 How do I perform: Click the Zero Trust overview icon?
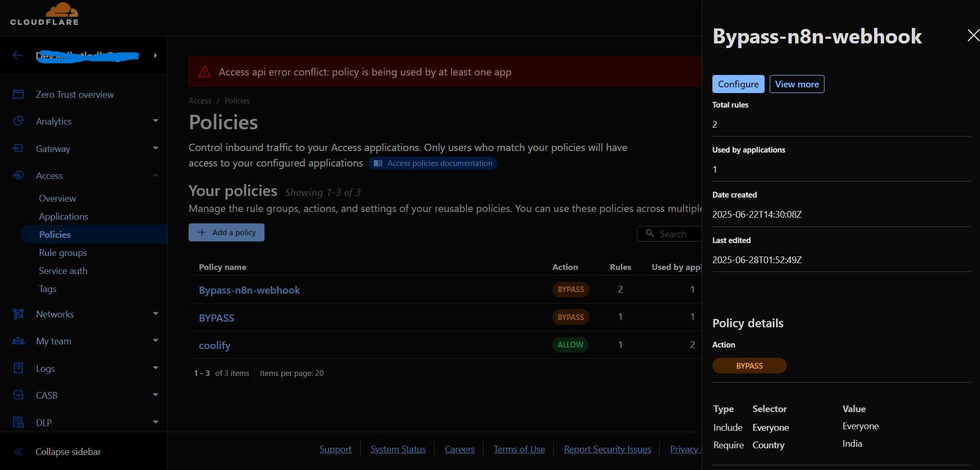coord(18,94)
